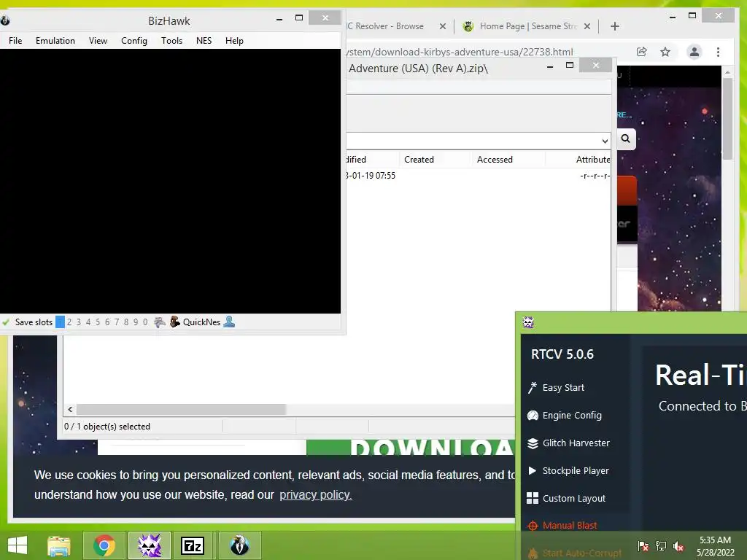
Task: Select save slot 3 in BizHawk
Action: [x=79, y=322]
